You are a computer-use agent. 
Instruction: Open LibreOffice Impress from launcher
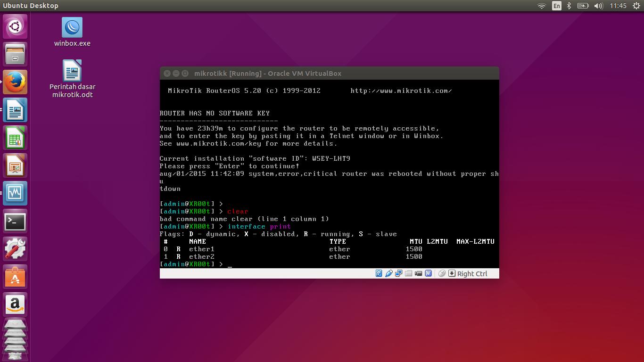(15, 165)
